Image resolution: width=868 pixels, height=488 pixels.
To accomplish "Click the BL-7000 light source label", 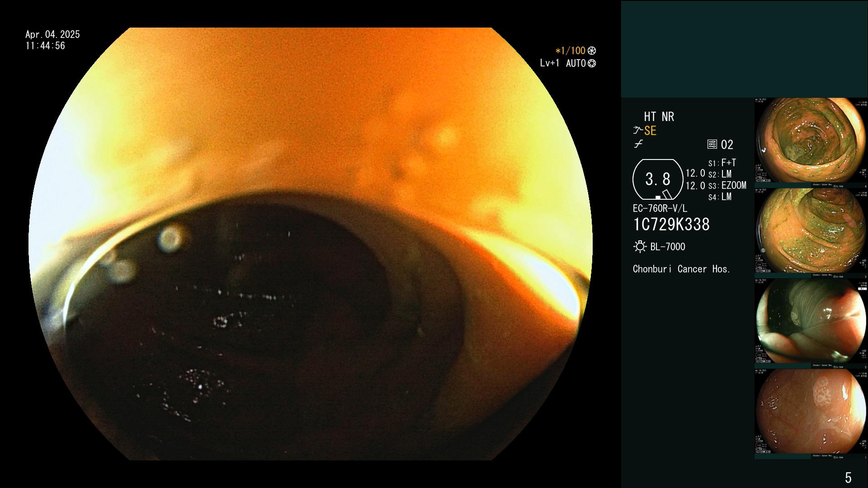I will pyautogui.click(x=668, y=247).
